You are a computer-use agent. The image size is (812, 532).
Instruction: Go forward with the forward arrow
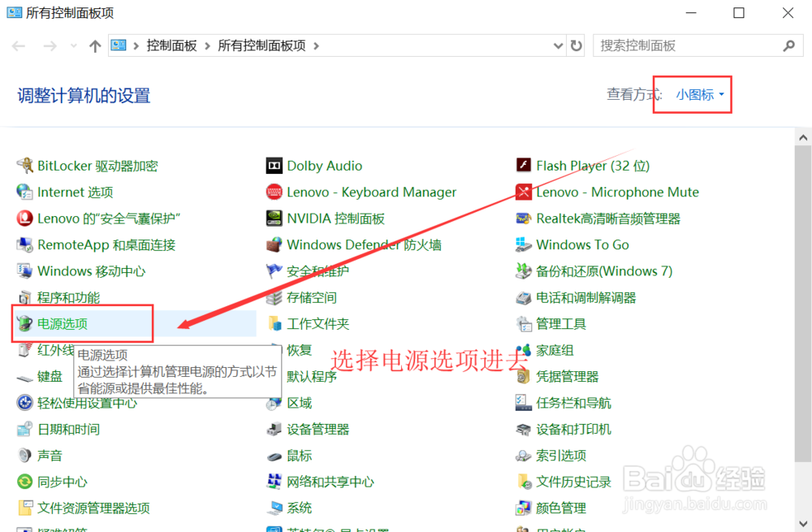[50, 46]
